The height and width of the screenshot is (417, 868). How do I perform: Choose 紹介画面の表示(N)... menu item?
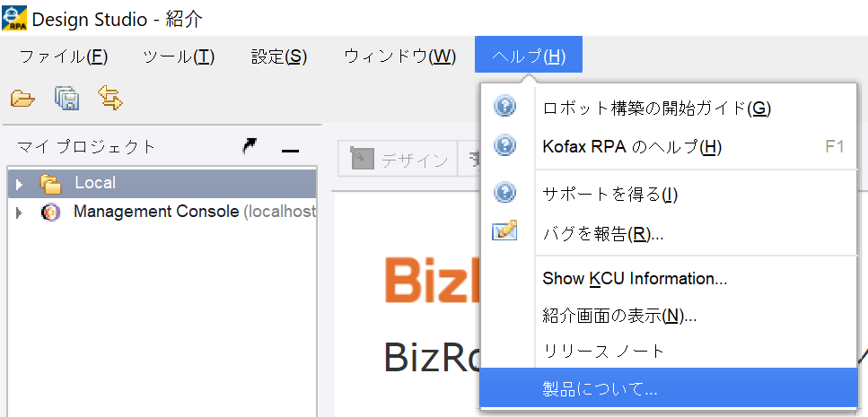(668, 317)
